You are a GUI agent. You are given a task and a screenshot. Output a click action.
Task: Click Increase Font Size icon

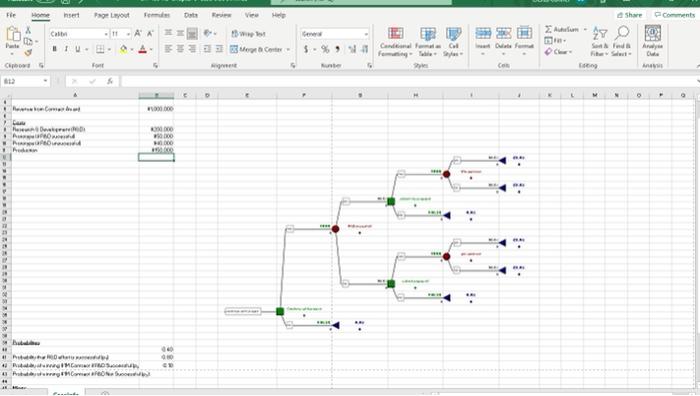pyautogui.click(x=138, y=33)
